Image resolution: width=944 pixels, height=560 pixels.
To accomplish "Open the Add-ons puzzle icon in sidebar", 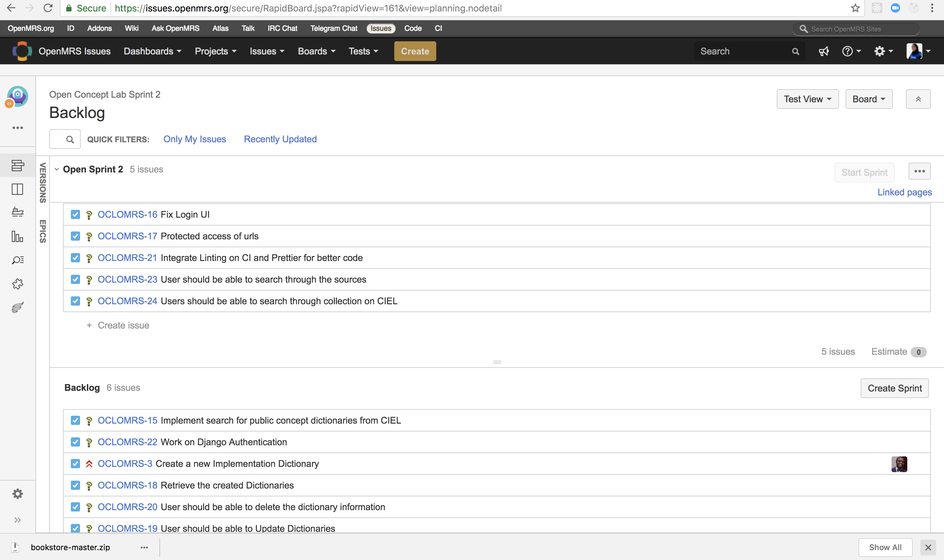I will click(x=17, y=284).
